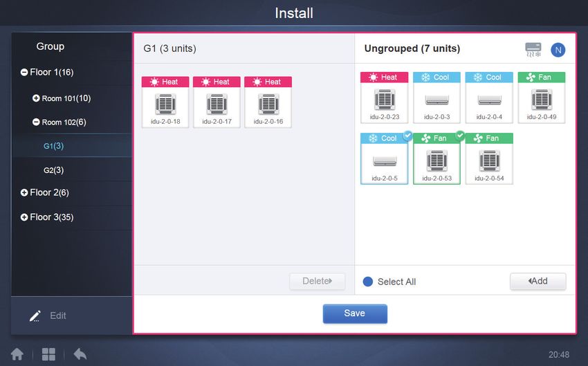This screenshot has height=366, width=588.
Task: Select Floor 2(6) label in tree
Action: (x=50, y=192)
